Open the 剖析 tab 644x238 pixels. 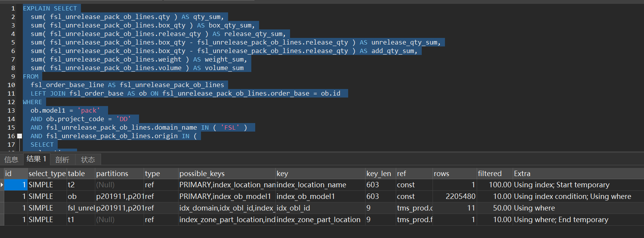pyautogui.click(x=62, y=159)
